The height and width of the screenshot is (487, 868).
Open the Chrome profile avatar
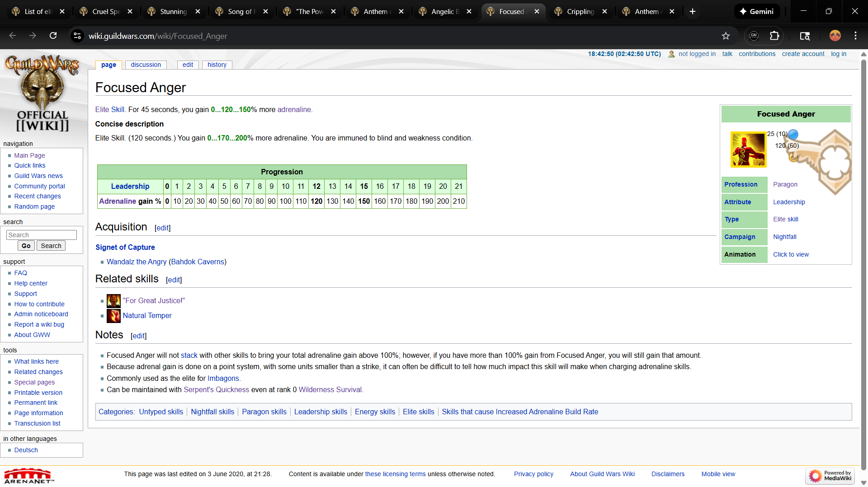(x=835, y=36)
